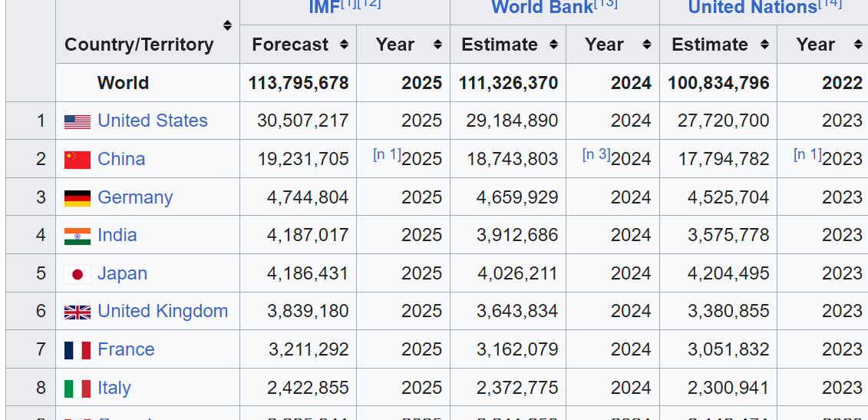The height and width of the screenshot is (420, 868).
Task: Click the China flag icon
Action: click(78, 160)
